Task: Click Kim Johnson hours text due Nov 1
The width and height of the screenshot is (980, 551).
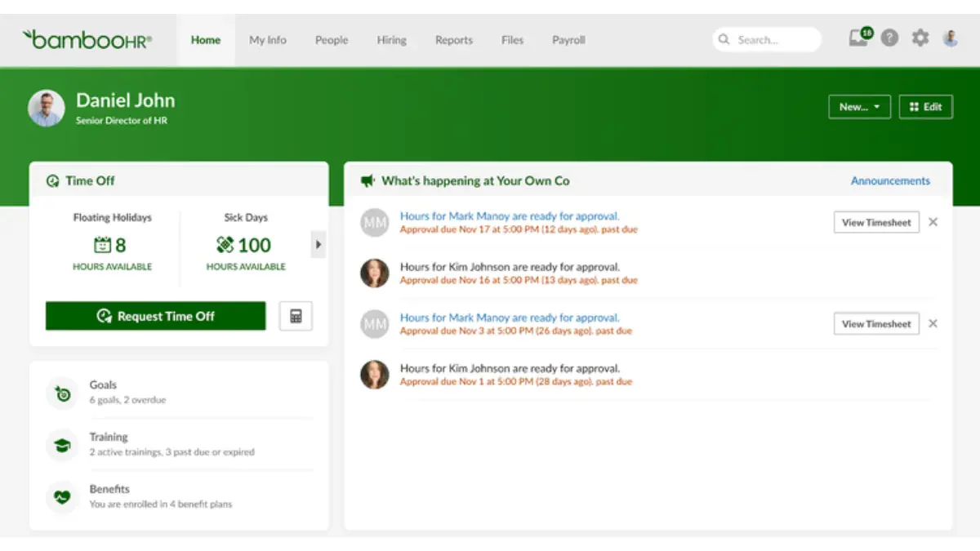Action: click(x=510, y=368)
